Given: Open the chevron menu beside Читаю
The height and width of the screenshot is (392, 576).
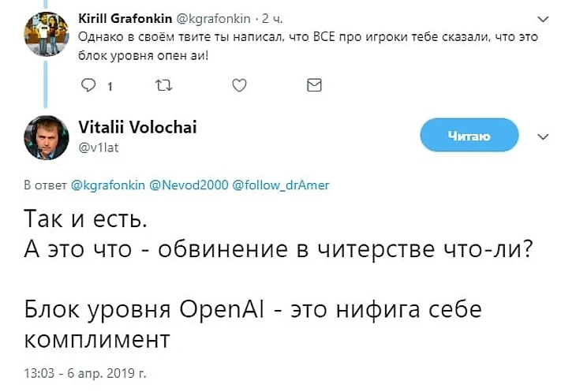Looking at the screenshot, I should click(x=542, y=136).
